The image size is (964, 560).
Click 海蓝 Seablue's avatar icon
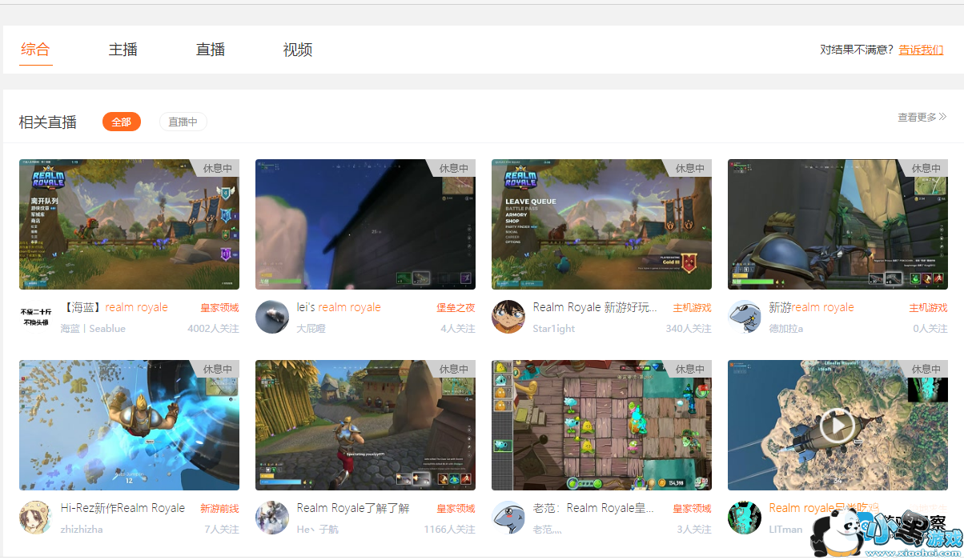[36, 317]
